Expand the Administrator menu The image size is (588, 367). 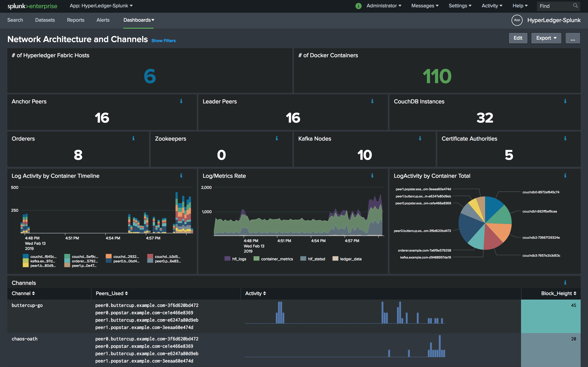(384, 6)
